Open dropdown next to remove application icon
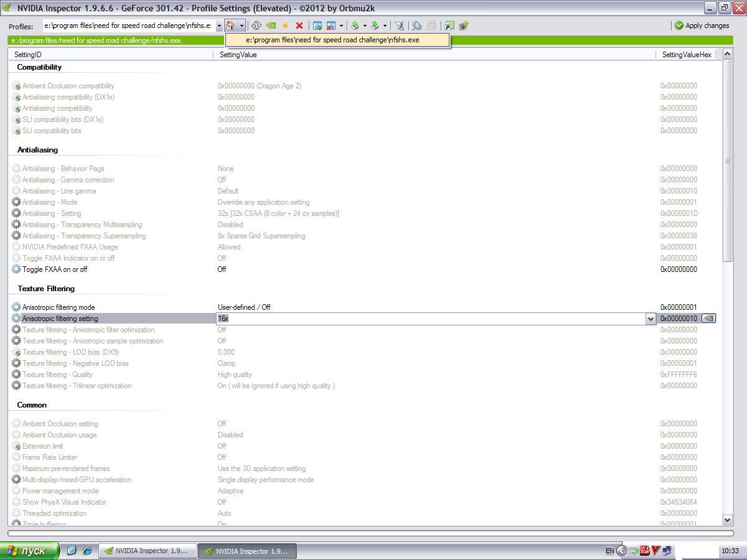Viewport: 747px width, 560px height. (341, 26)
